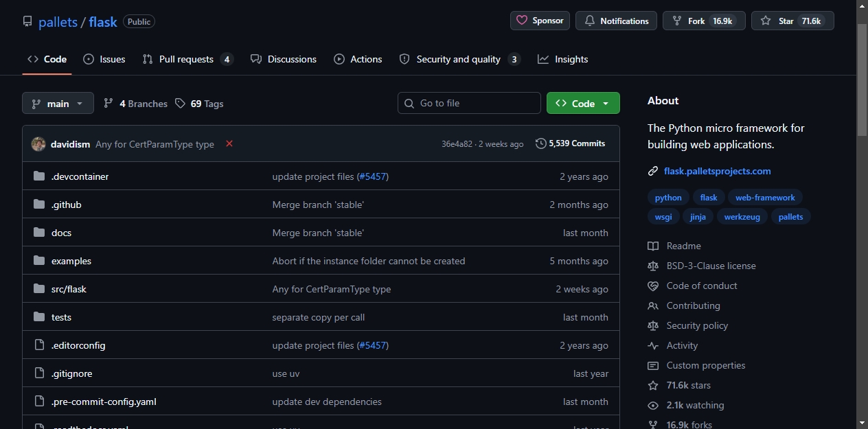The height and width of the screenshot is (429, 868).
Task: Select the python topic tag
Action: pos(668,198)
